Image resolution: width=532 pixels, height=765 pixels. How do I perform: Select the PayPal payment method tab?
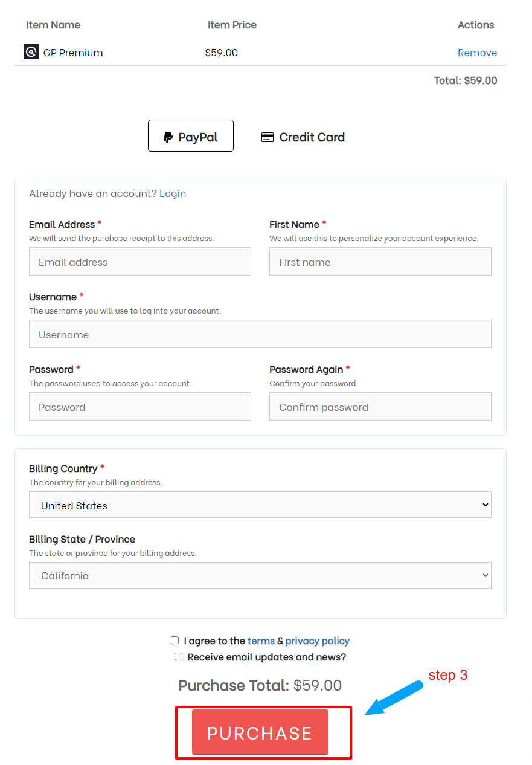pyautogui.click(x=190, y=136)
